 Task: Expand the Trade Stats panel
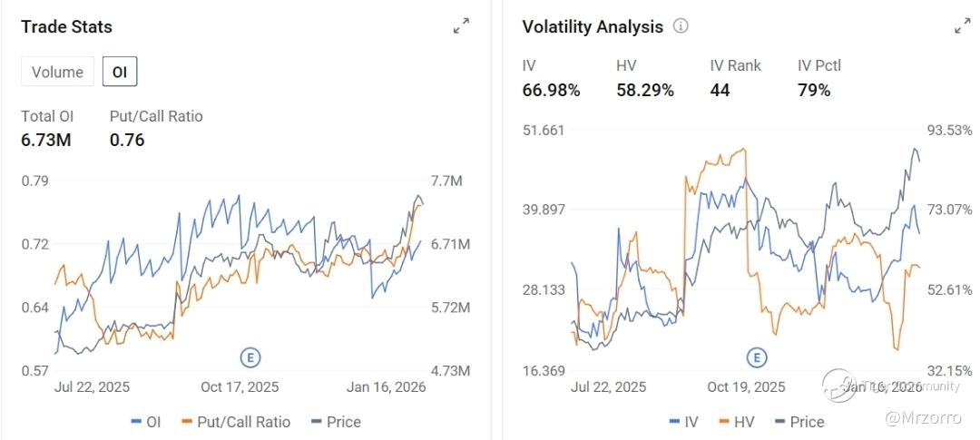[x=462, y=26]
